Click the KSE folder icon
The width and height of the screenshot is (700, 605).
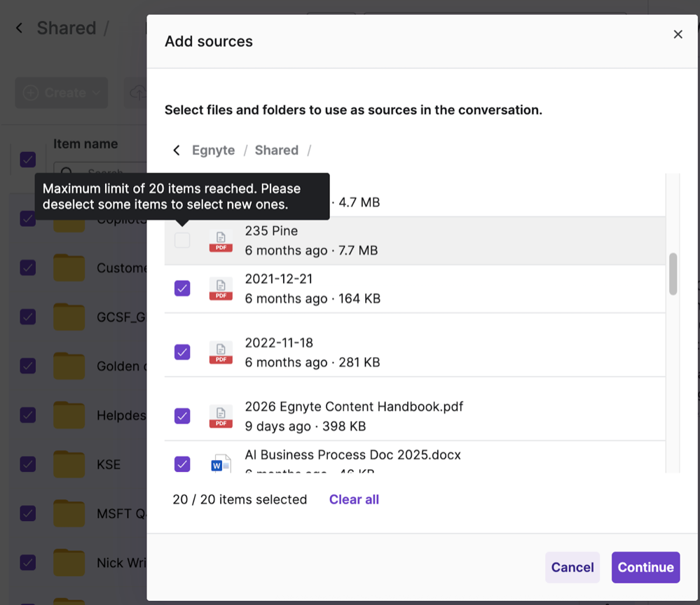[x=69, y=464]
